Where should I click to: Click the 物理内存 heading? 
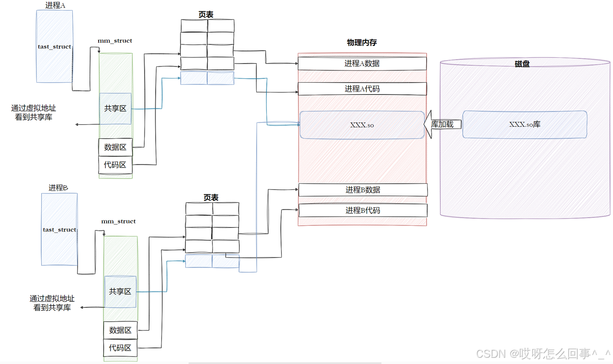(x=362, y=43)
